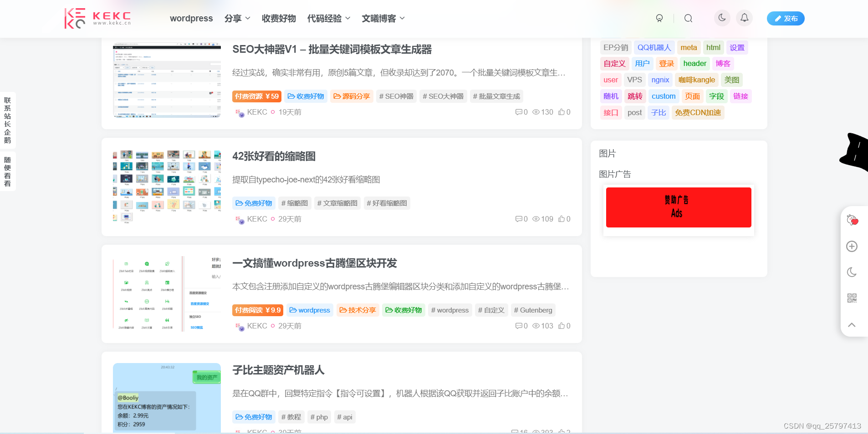Image resolution: width=868 pixels, height=434 pixels.
Task: Select the # api tag
Action: pos(345,417)
